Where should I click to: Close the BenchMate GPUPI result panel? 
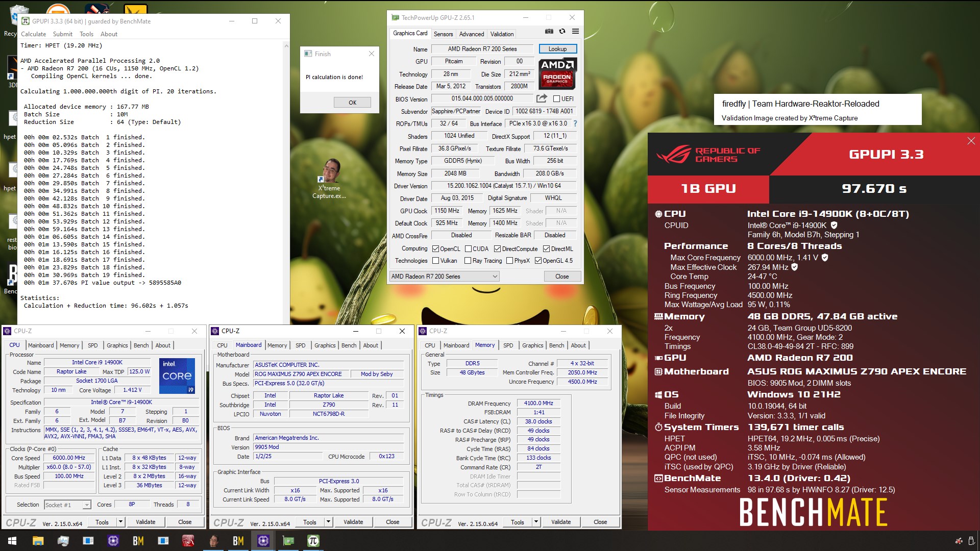pyautogui.click(x=971, y=141)
